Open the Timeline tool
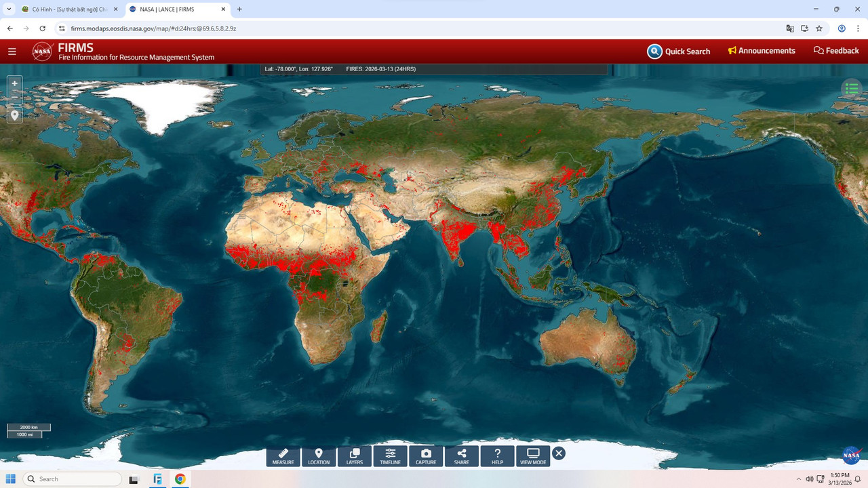Viewport: 868px width, 488px height. (x=390, y=456)
